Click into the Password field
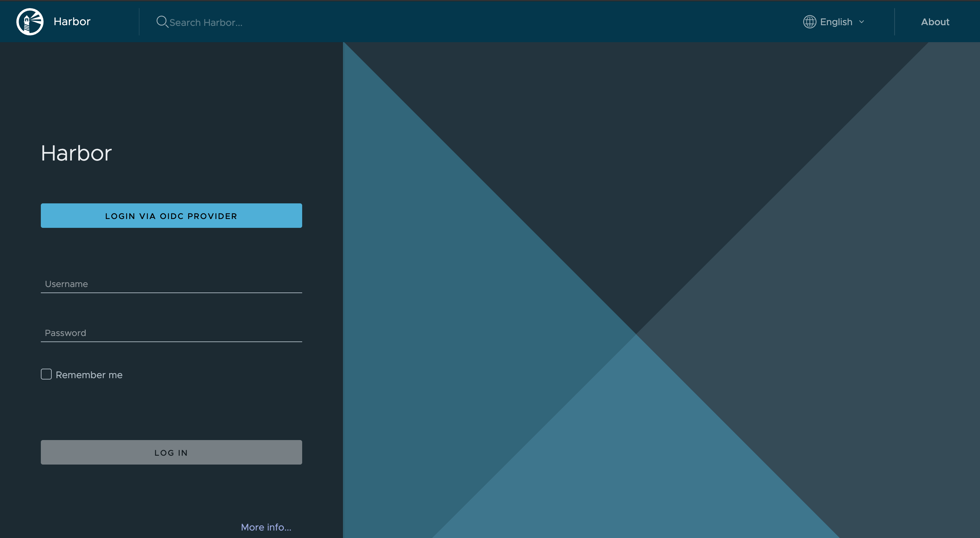The height and width of the screenshot is (538, 980). tap(171, 333)
